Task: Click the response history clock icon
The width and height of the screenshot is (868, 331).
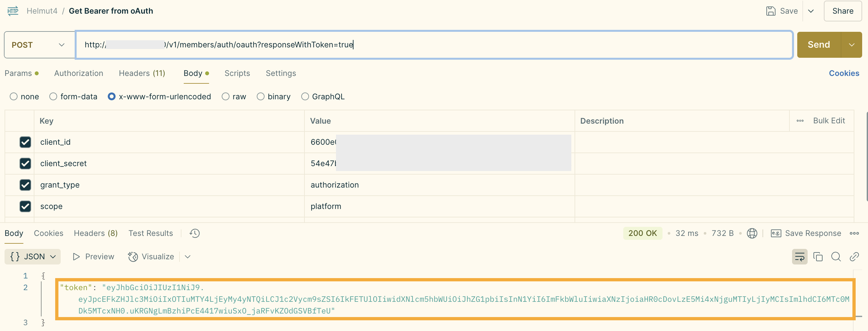Action: tap(194, 233)
